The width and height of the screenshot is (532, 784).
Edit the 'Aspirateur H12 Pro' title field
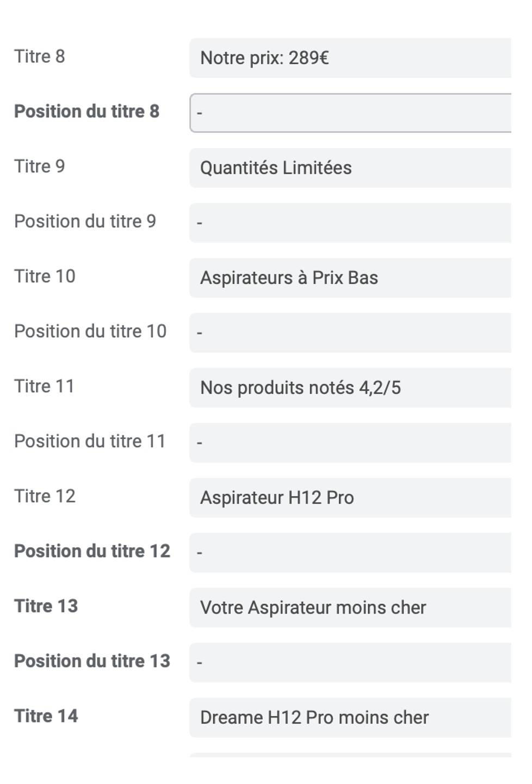click(350, 498)
